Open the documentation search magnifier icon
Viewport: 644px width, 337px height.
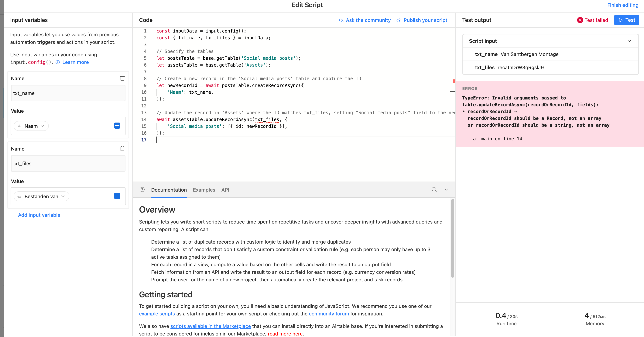point(434,190)
